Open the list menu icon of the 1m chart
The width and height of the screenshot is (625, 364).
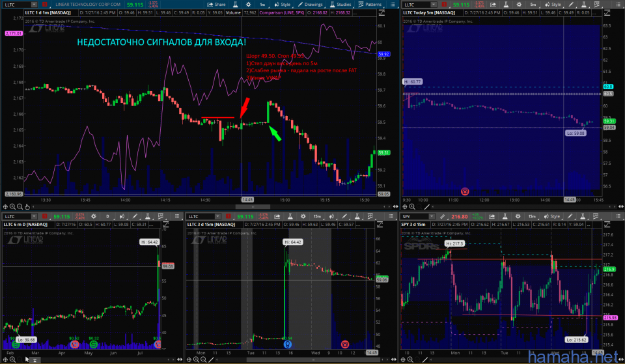(x=393, y=5)
